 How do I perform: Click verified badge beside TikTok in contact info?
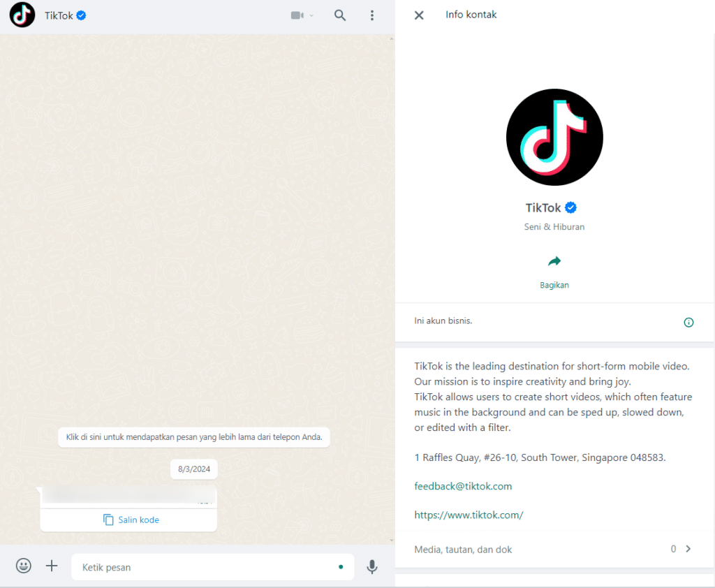point(570,207)
